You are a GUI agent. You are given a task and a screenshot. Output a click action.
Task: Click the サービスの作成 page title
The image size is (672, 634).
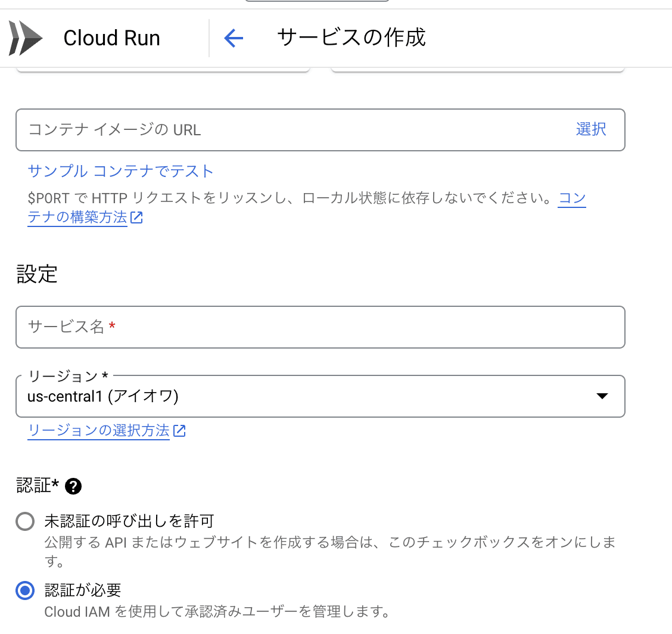pos(351,38)
